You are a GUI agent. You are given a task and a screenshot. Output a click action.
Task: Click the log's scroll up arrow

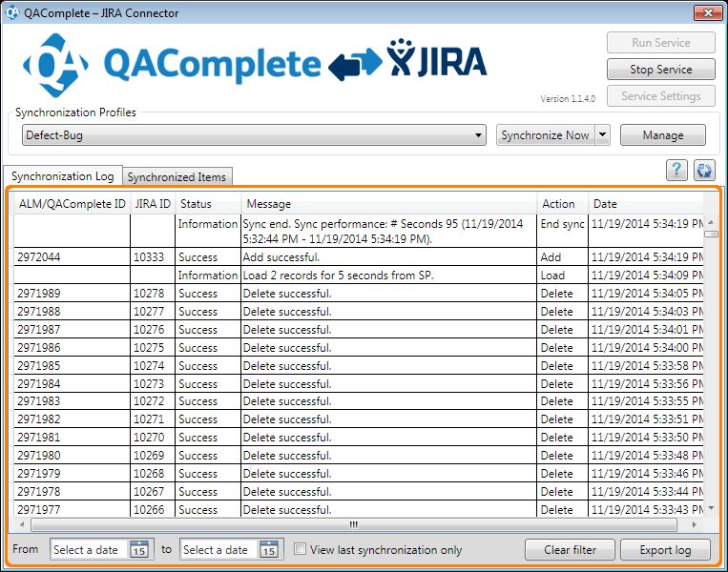coord(711,221)
